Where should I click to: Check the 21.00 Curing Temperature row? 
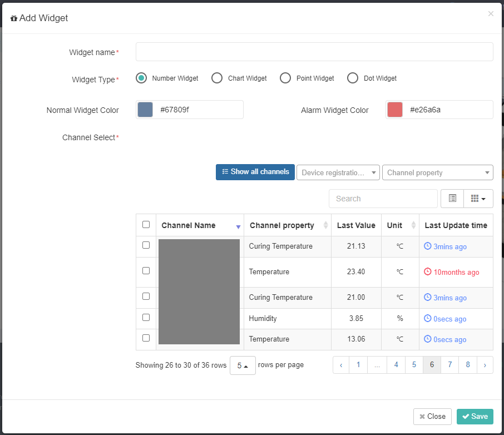click(146, 296)
